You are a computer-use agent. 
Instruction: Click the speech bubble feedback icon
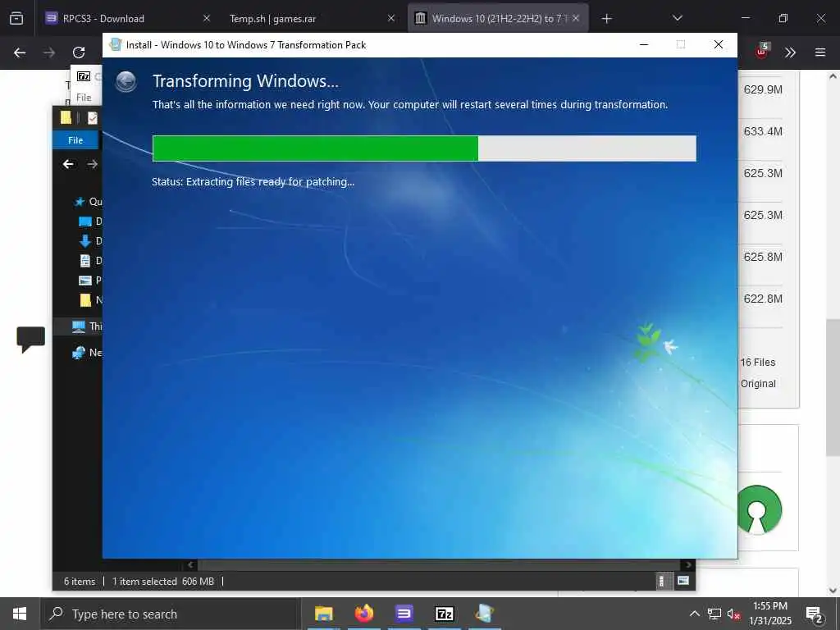[x=30, y=339]
